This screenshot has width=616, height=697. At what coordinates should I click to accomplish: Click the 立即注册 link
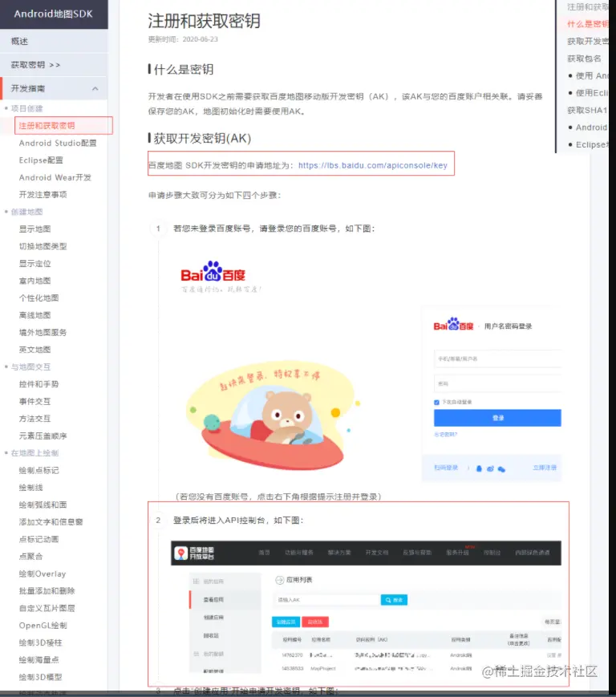[x=545, y=468]
